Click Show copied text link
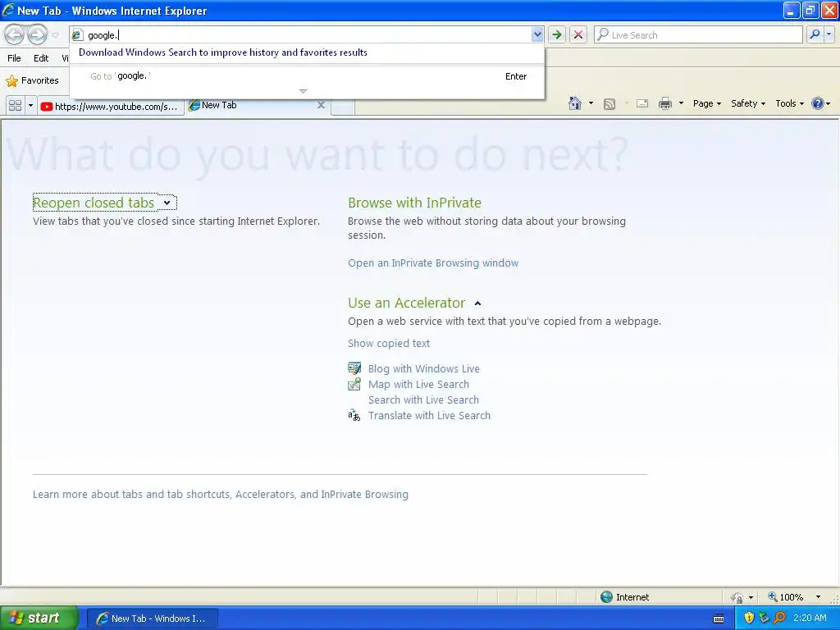The image size is (840, 630). click(x=389, y=344)
